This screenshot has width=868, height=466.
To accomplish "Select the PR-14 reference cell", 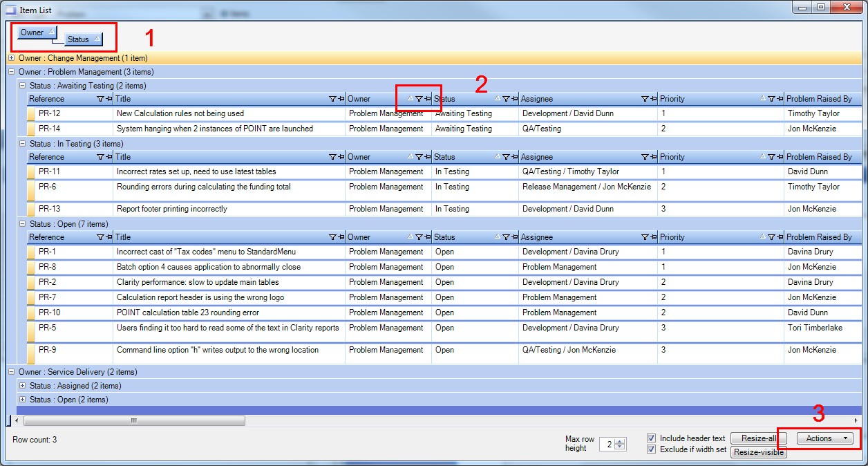I will click(73, 129).
